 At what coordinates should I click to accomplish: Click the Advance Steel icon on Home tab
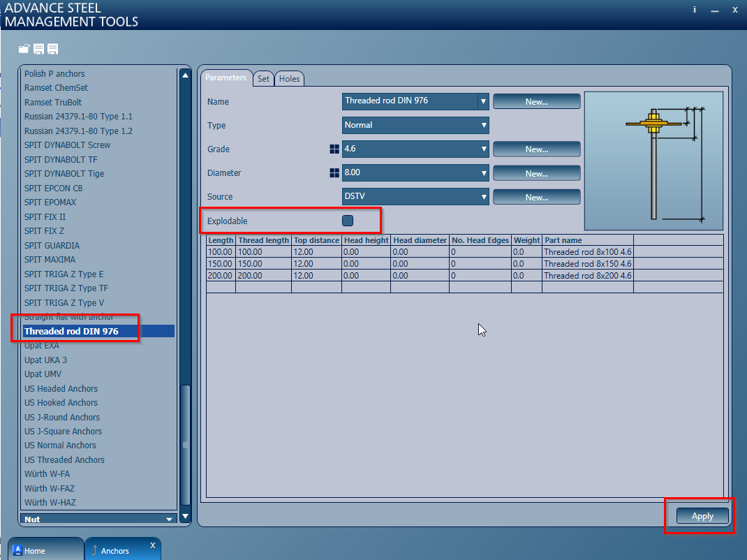[17, 550]
